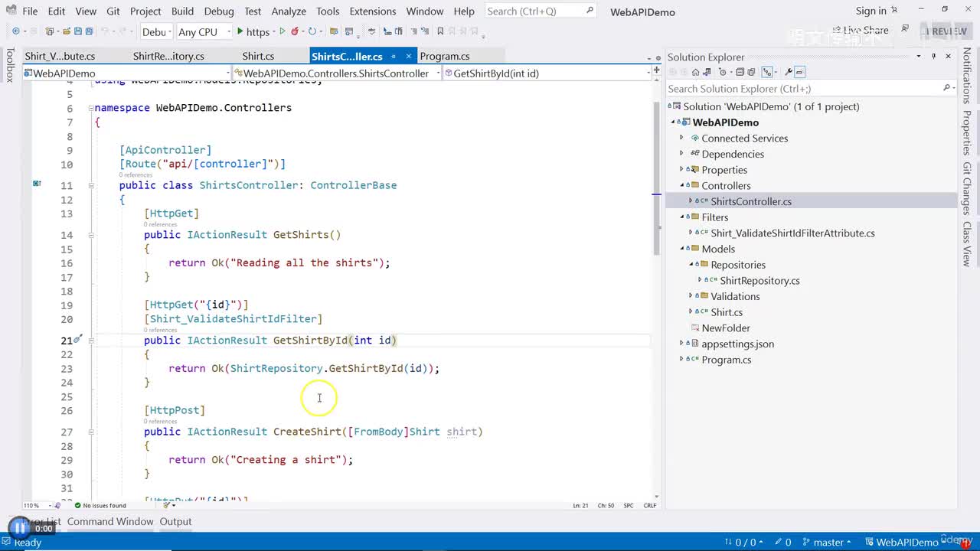
Task: Toggle Preview Selected Items icon
Action: click(x=800, y=72)
